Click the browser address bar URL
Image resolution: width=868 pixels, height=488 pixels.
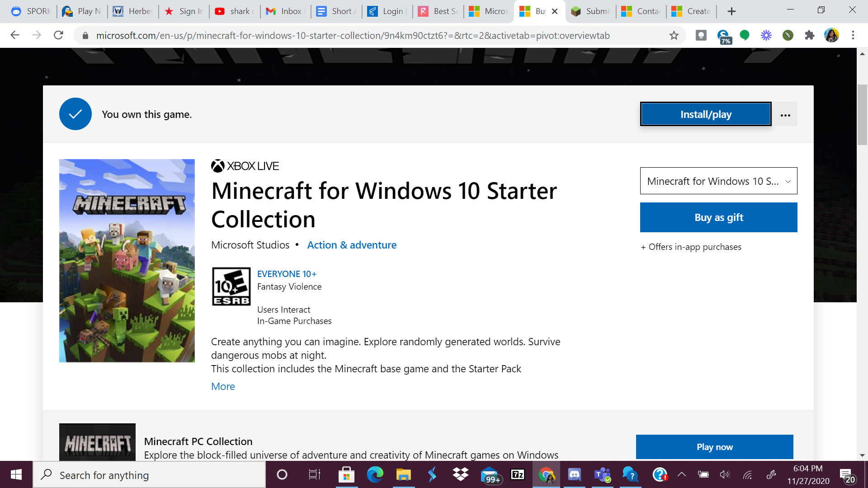tap(353, 35)
